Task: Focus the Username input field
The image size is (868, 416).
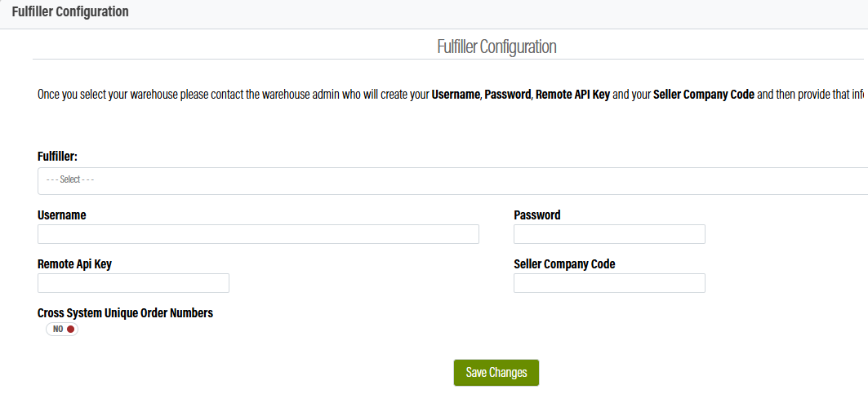Action: [258, 234]
